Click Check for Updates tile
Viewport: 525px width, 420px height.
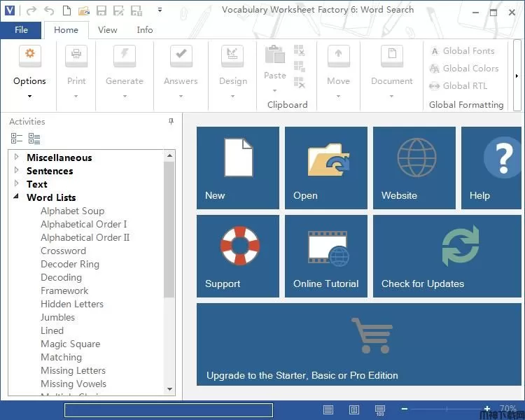[x=447, y=255]
